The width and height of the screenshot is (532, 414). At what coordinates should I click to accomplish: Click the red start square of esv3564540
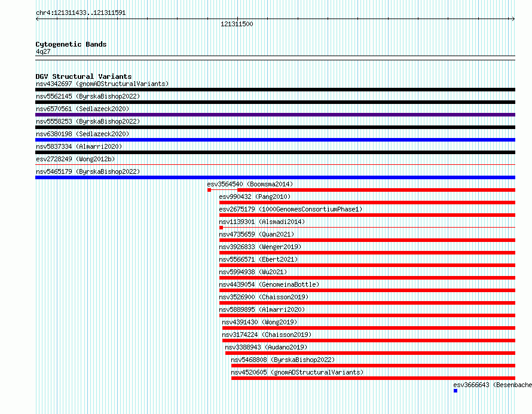tap(209, 190)
